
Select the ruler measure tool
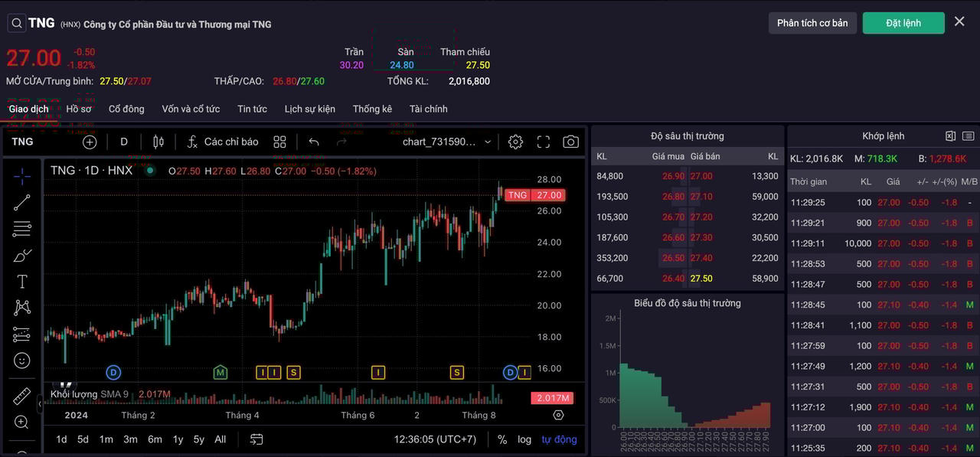pyautogui.click(x=22, y=397)
